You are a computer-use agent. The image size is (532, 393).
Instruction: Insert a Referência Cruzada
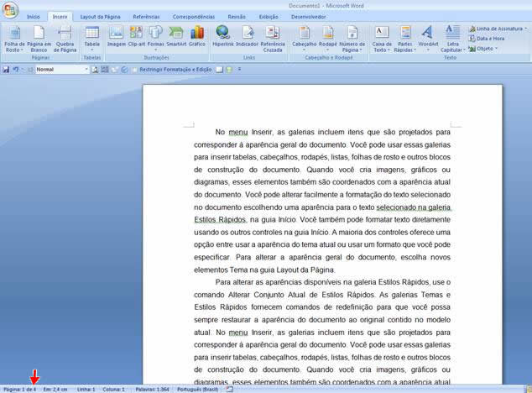273,39
